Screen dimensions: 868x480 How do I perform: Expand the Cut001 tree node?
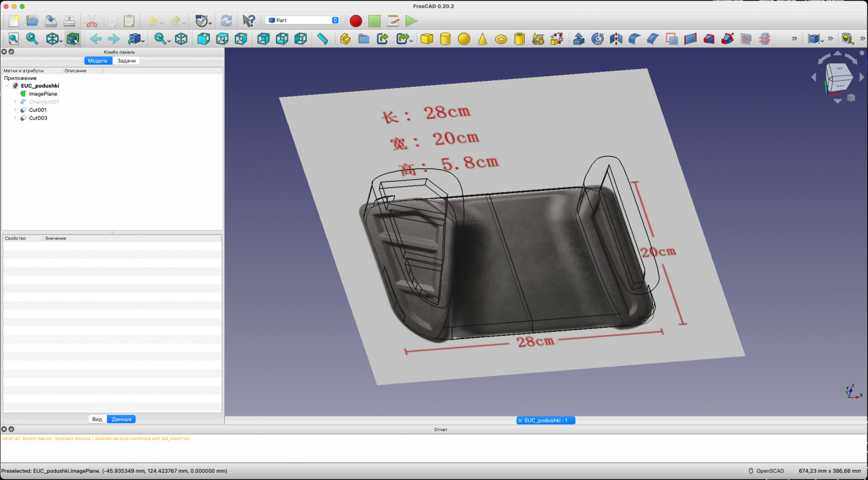click(x=15, y=110)
